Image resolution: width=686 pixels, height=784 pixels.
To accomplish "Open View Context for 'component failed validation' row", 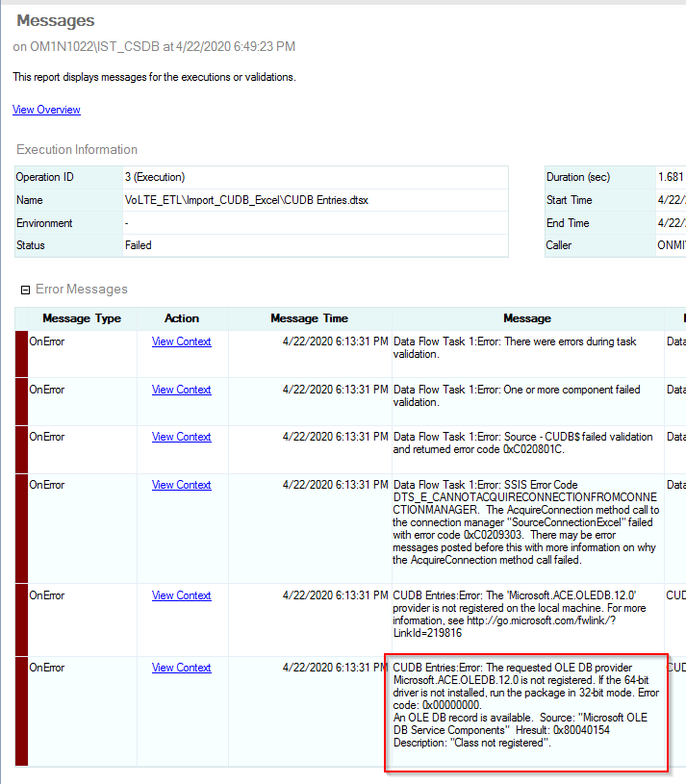I will [x=182, y=390].
